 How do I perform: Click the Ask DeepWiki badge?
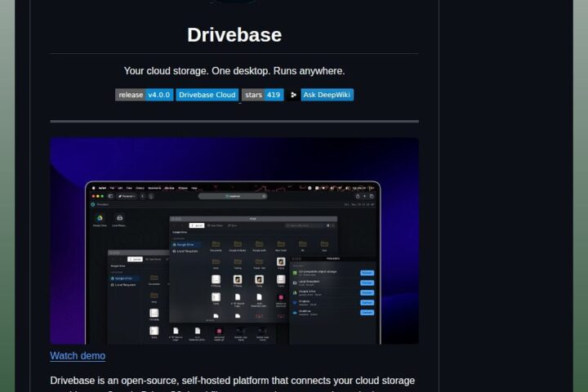click(327, 95)
